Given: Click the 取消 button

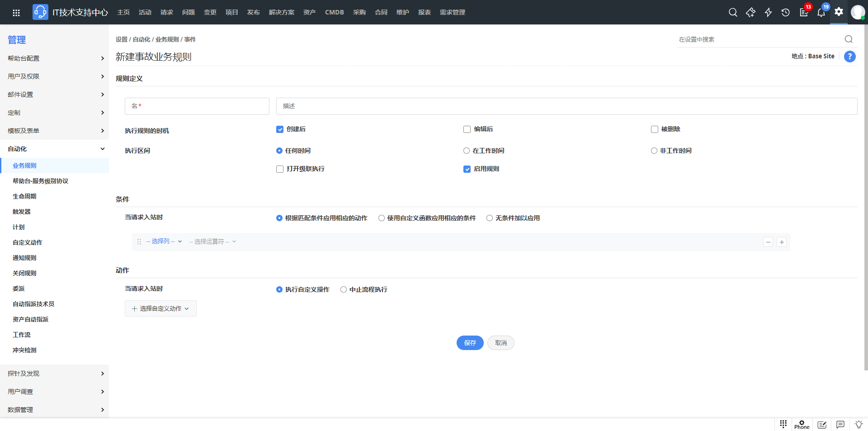Looking at the screenshot, I should point(501,343).
